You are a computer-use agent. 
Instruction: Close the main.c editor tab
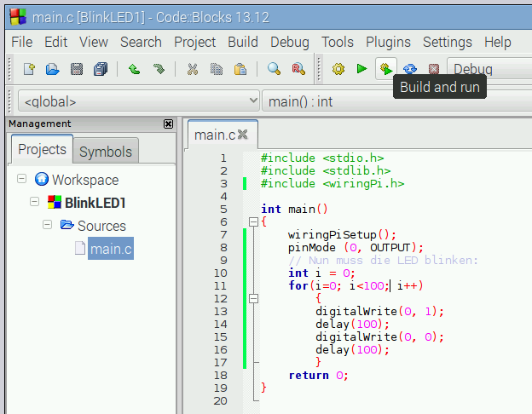click(x=243, y=135)
